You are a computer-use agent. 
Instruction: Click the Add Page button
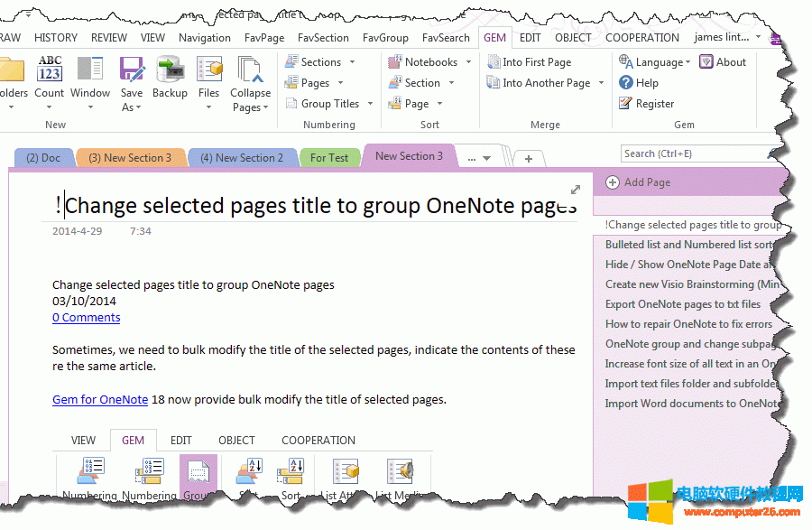pos(639,181)
